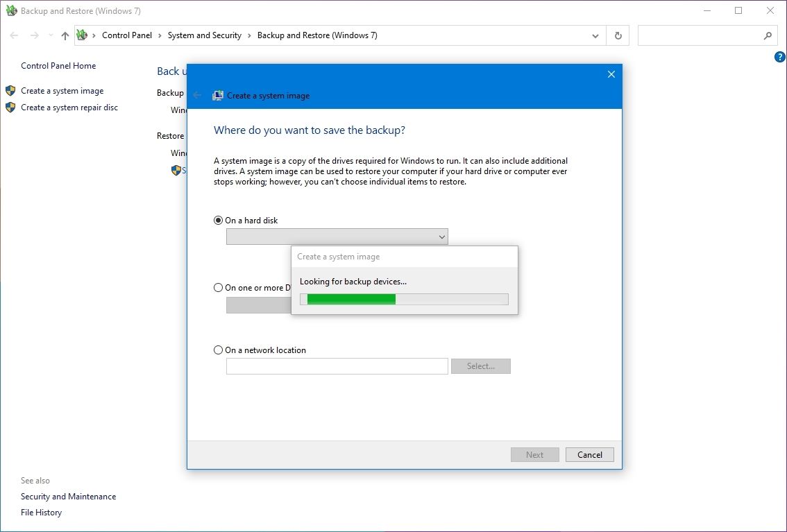The image size is (787, 532).
Task: Select the On a hard disk option
Action: pos(218,220)
